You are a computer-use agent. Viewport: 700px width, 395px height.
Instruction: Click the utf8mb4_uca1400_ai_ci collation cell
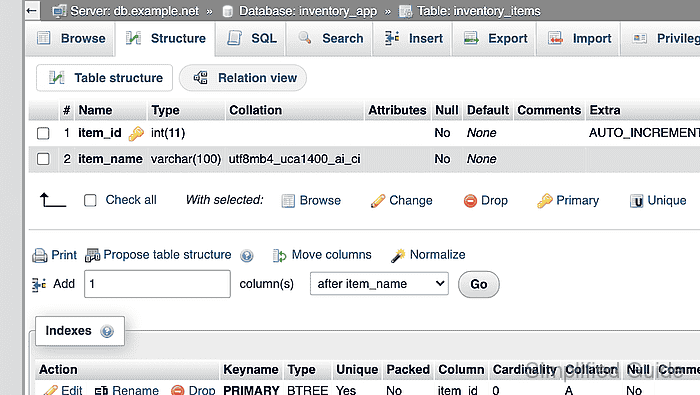click(x=295, y=159)
